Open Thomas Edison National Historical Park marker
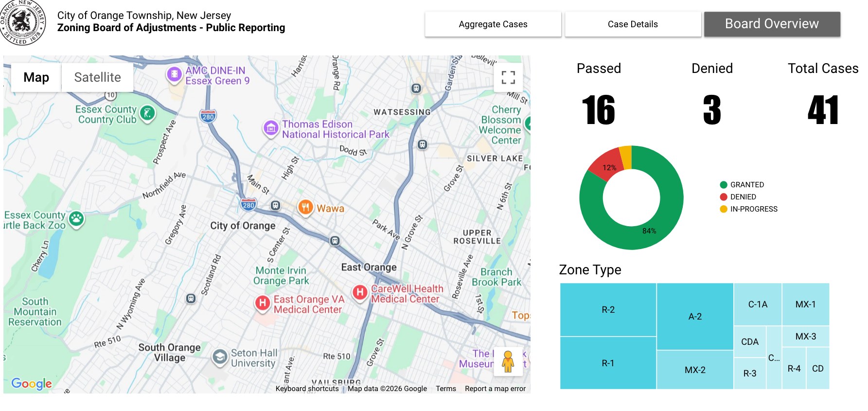The height and width of the screenshot is (411, 868). coord(271,129)
